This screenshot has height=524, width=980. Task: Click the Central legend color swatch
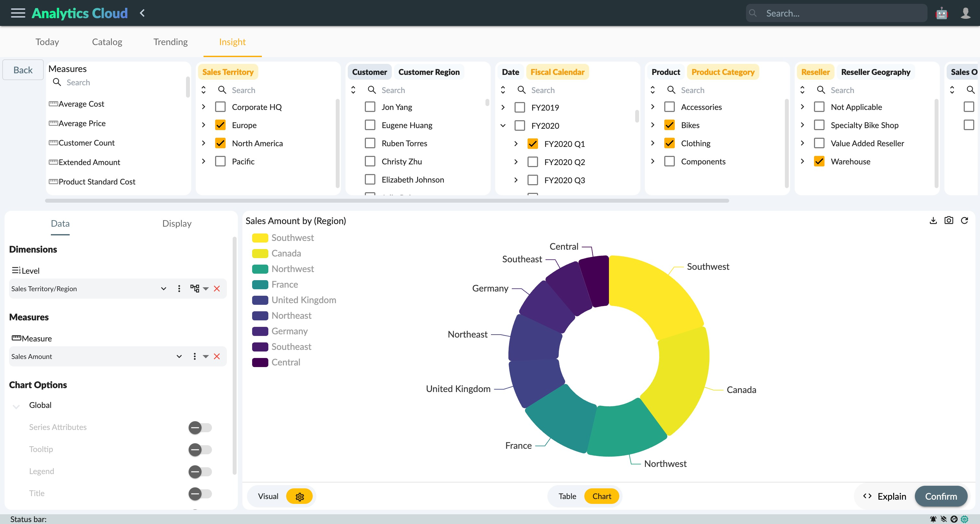(x=260, y=362)
